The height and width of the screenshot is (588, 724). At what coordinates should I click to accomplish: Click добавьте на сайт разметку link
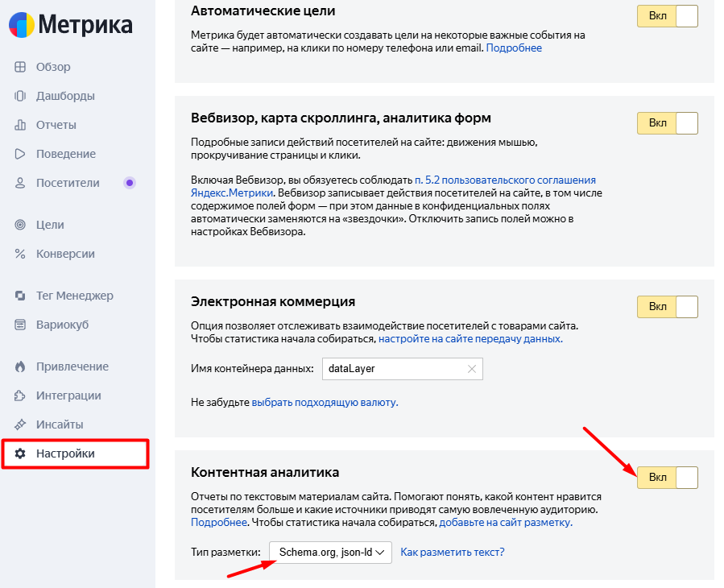click(x=506, y=523)
